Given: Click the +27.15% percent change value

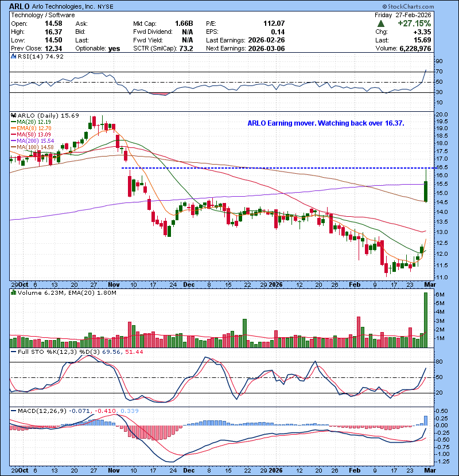Looking at the screenshot, I should (x=414, y=24).
